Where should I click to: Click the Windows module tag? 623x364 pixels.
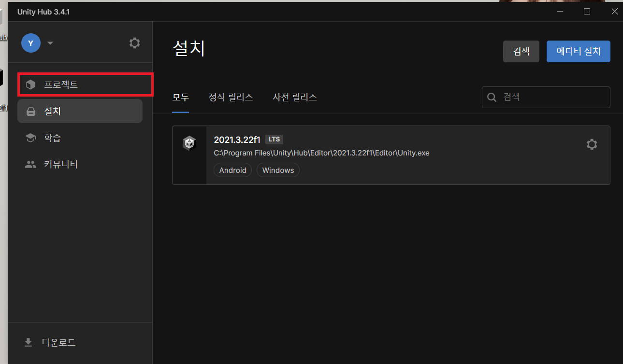(278, 170)
